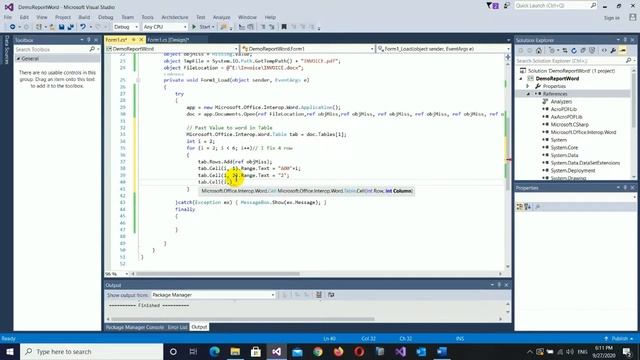Viewport: 640px width, 360px height.
Task: Collapse the References node in Solution Explorer
Action: coord(528,94)
